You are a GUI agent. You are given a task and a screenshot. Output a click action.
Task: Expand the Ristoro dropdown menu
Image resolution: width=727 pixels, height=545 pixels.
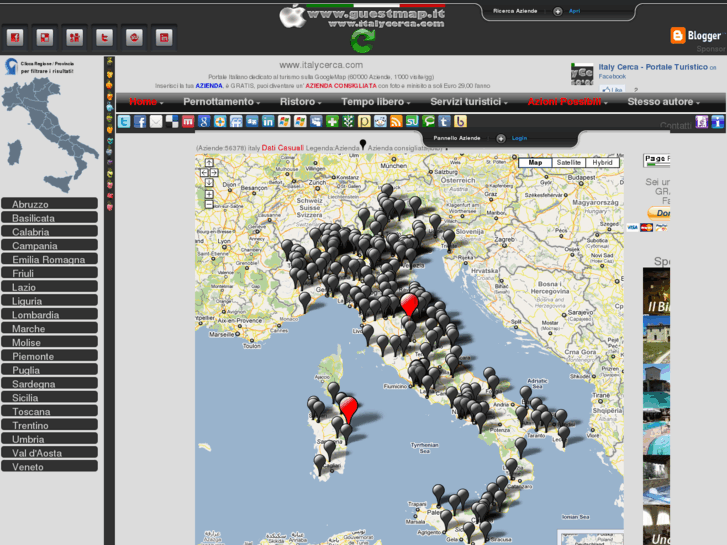tap(299, 102)
